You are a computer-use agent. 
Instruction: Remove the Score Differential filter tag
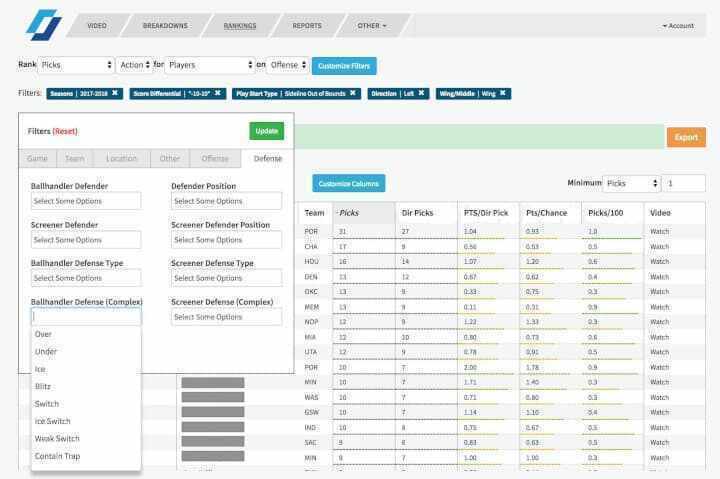pos(217,93)
